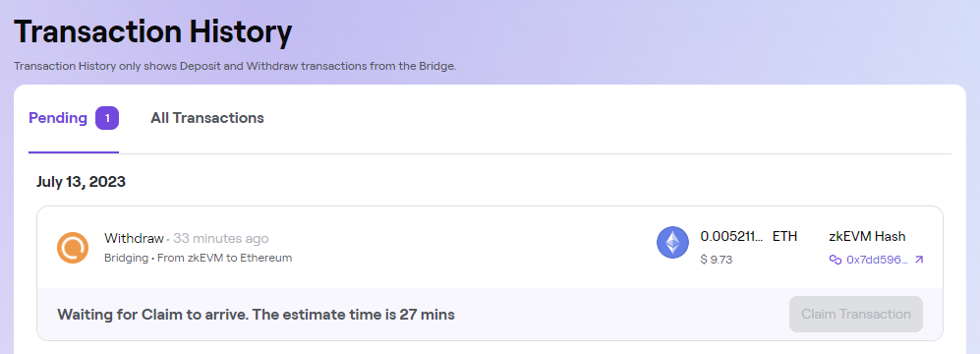Image resolution: width=980 pixels, height=354 pixels.
Task: Click the chain link icon beside the hash
Action: click(x=835, y=260)
